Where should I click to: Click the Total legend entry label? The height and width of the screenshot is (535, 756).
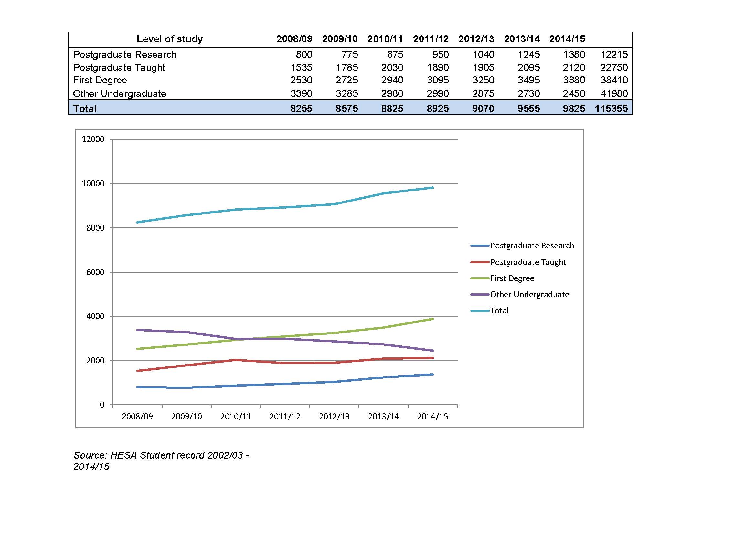click(499, 311)
